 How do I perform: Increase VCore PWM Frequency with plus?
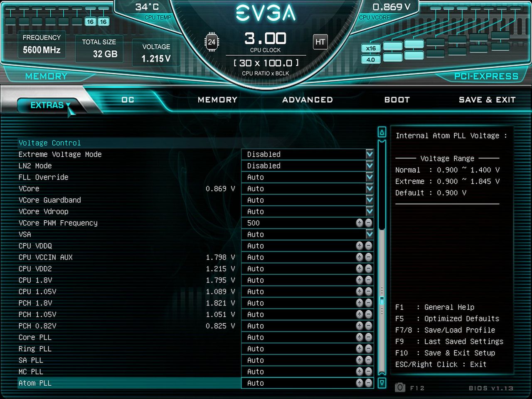click(x=360, y=223)
